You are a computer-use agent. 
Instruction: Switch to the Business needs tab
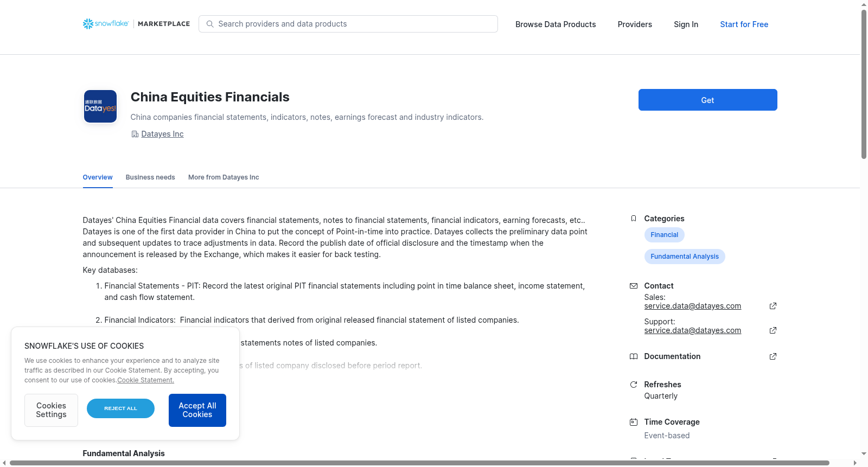click(x=150, y=177)
